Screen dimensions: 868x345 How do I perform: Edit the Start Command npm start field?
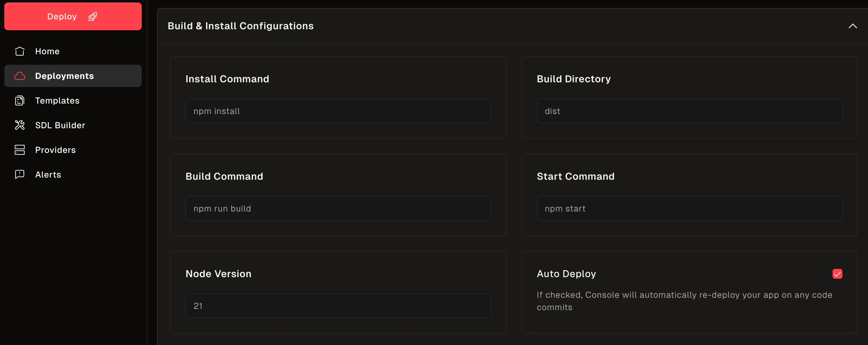(689, 208)
